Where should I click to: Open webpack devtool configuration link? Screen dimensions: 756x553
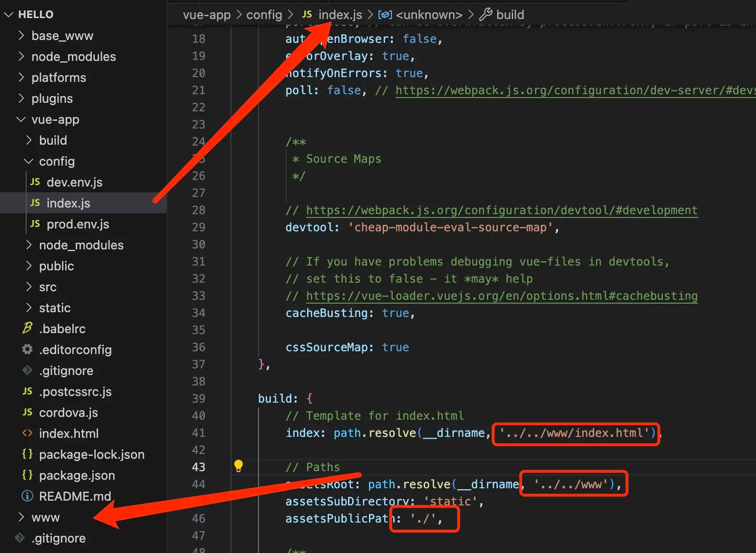[x=502, y=210]
